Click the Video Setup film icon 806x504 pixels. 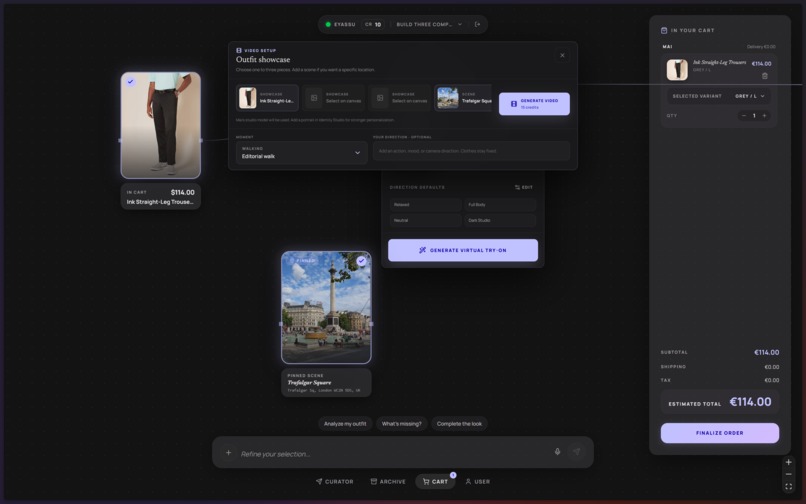(x=239, y=50)
